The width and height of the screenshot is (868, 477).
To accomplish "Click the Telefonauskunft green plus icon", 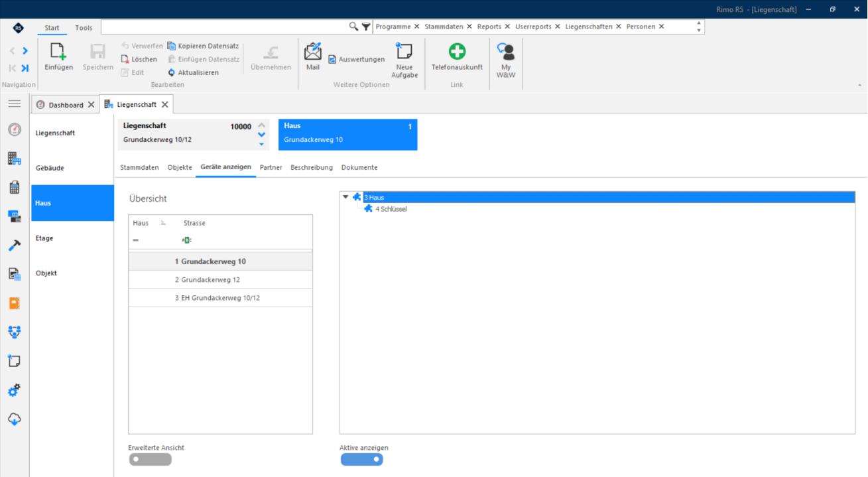I will coord(457,51).
